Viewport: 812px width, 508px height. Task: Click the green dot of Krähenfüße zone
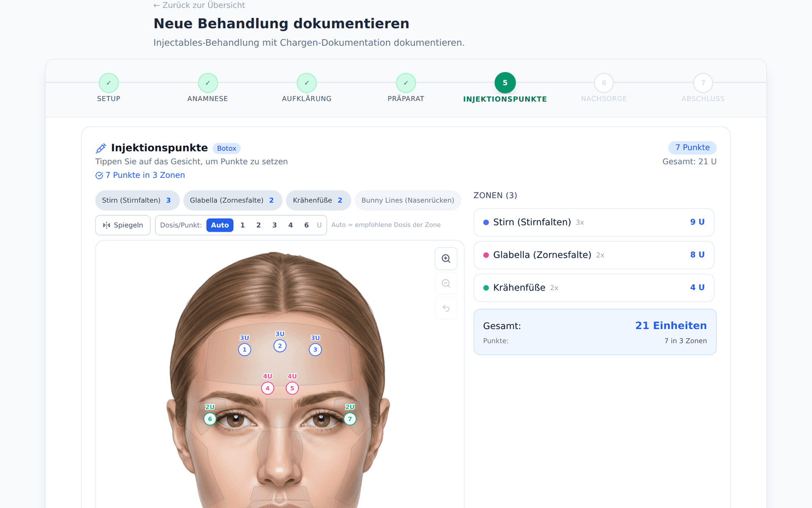click(x=486, y=288)
